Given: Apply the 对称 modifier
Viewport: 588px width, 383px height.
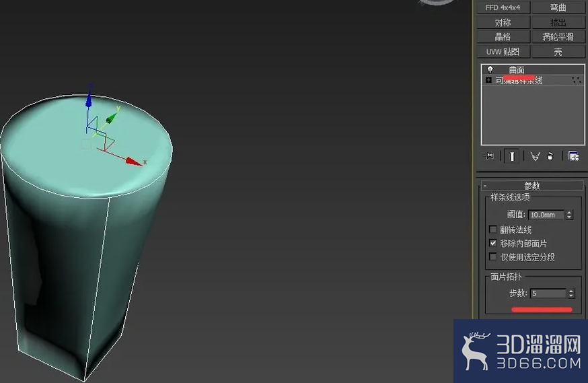Looking at the screenshot, I should tap(503, 22).
